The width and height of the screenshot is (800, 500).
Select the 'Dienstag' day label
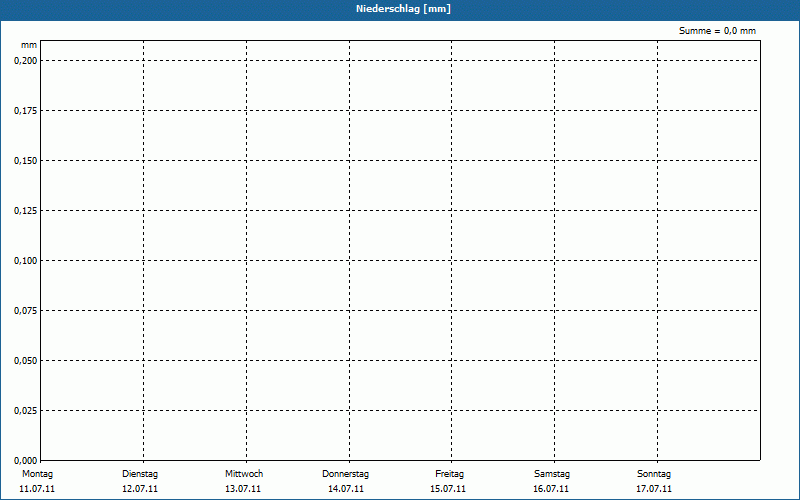(140, 474)
